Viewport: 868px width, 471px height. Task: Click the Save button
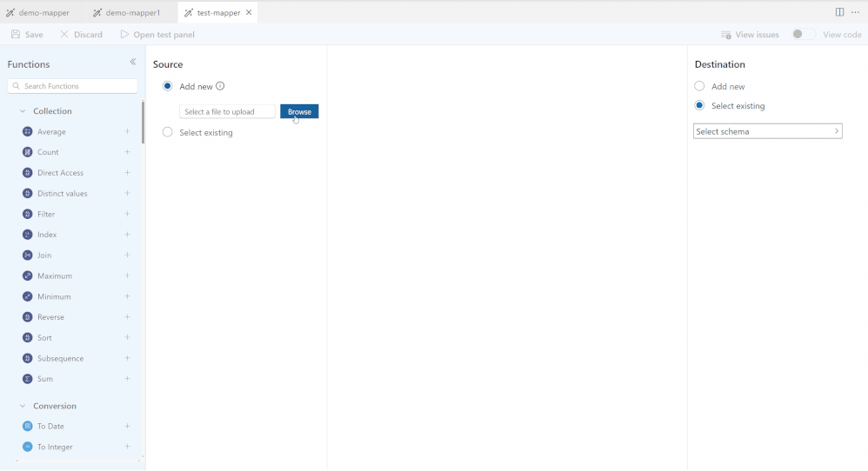coord(27,34)
